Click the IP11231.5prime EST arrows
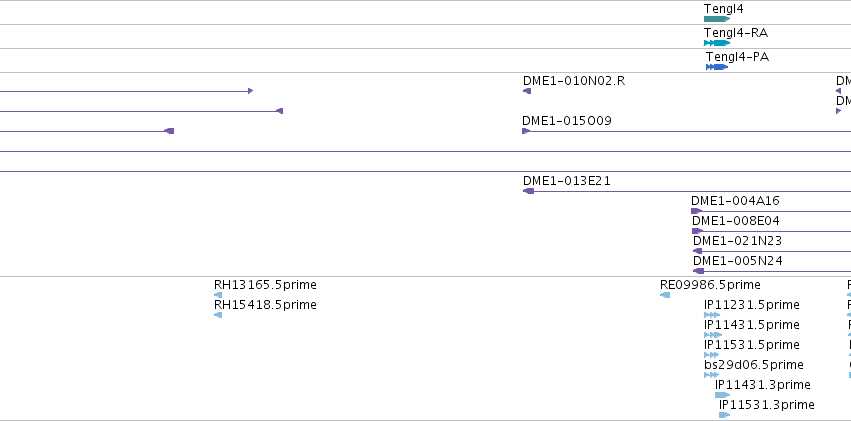 tap(712, 315)
